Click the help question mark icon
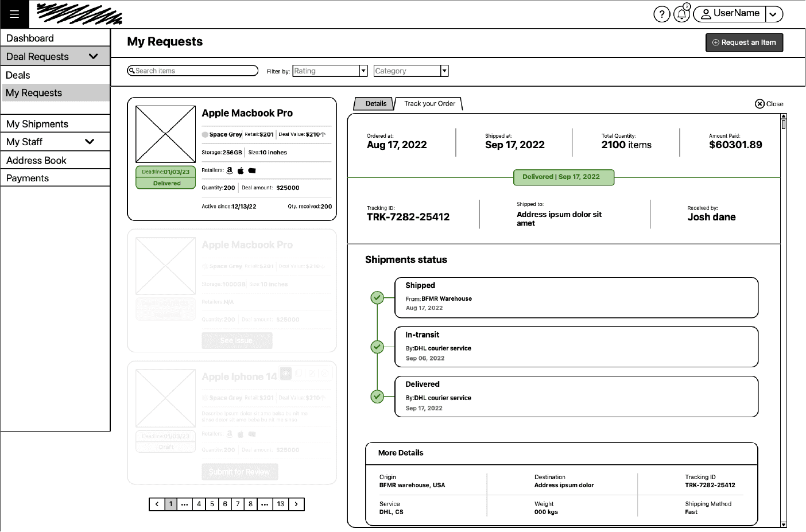 (661, 14)
